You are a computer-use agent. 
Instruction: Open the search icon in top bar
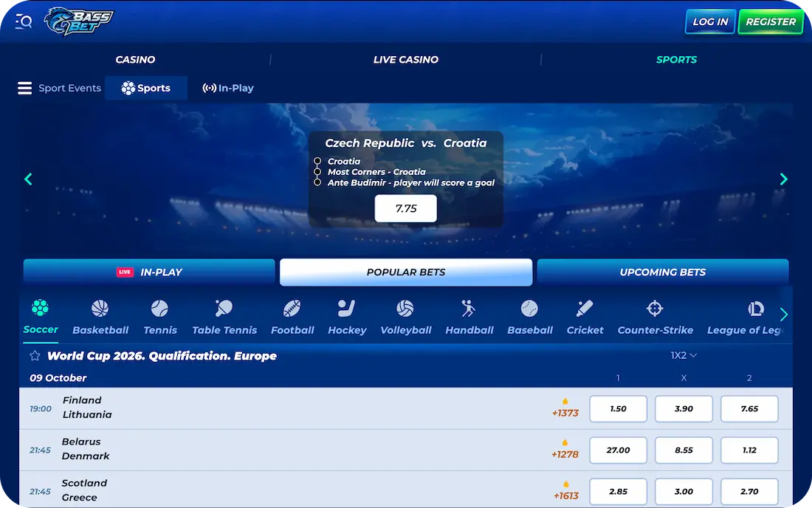coord(23,21)
